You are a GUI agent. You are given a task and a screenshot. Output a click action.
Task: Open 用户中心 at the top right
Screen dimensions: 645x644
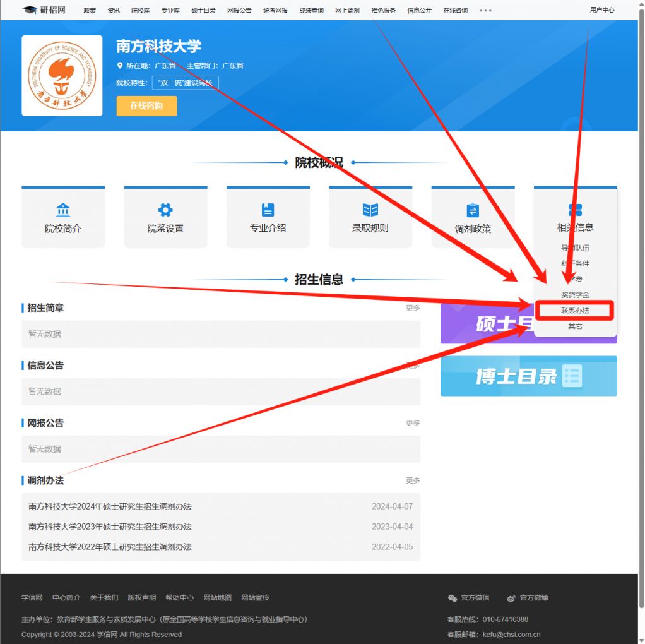pyautogui.click(x=602, y=10)
